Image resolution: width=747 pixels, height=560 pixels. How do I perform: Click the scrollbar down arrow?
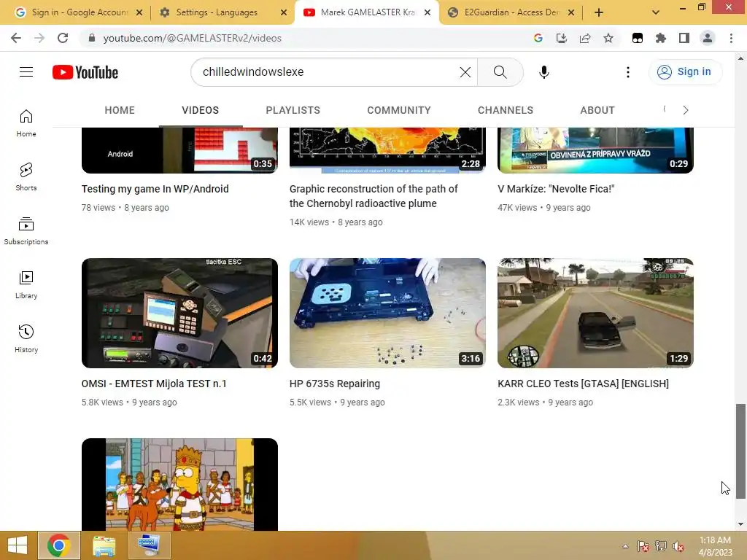pyautogui.click(x=740, y=524)
